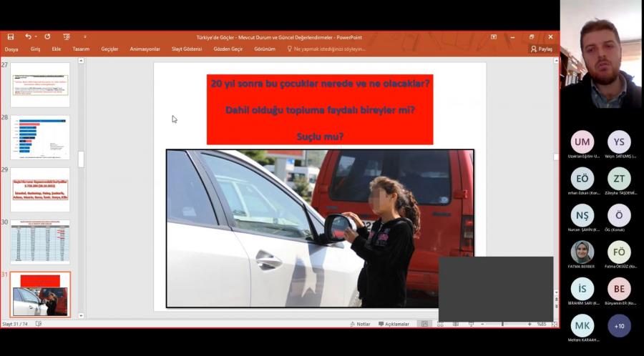Click the zoom slider in status bar

[502, 324]
